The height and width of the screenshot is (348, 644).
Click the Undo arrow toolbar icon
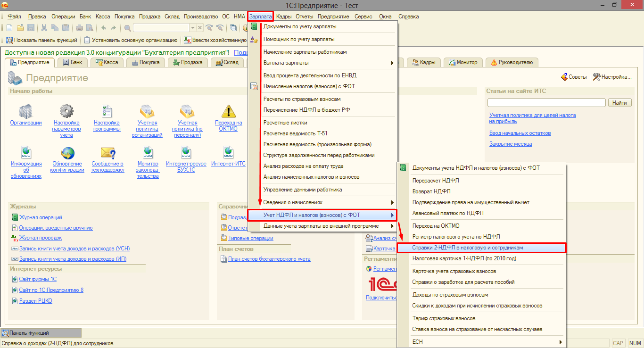[x=104, y=28]
